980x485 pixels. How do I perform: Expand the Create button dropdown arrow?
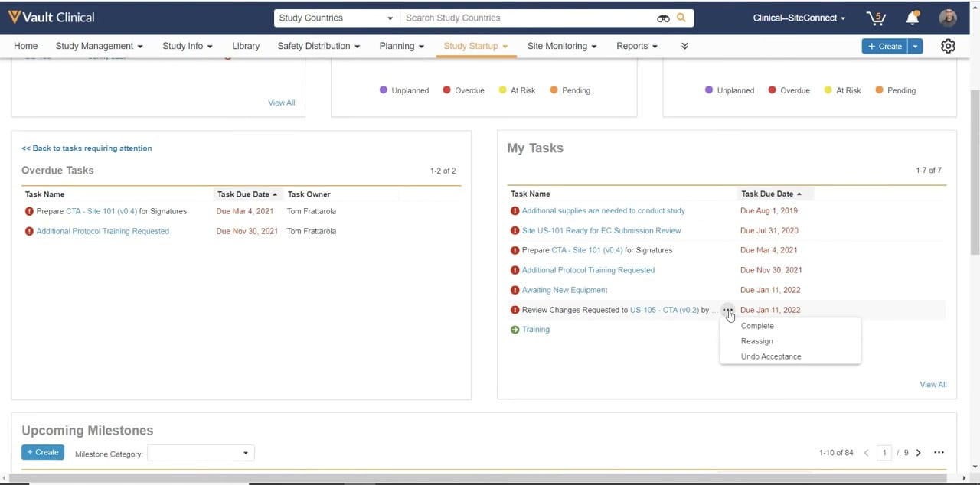coord(915,47)
